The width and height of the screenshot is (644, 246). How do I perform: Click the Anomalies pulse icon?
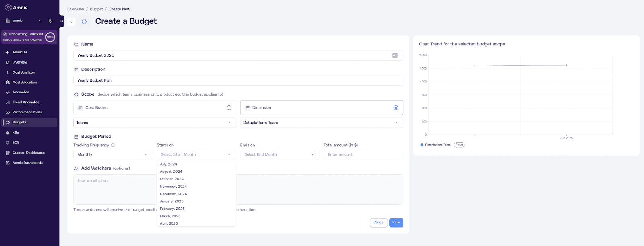click(x=8, y=92)
